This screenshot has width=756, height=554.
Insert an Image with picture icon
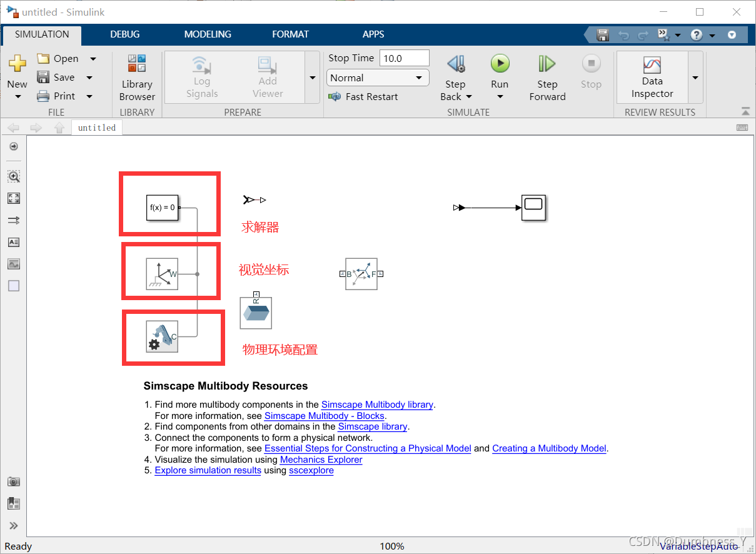click(14, 264)
